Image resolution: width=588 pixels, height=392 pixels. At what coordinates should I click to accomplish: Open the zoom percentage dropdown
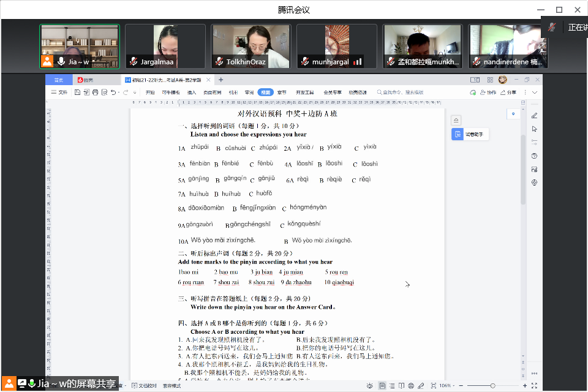coord(445,386)
